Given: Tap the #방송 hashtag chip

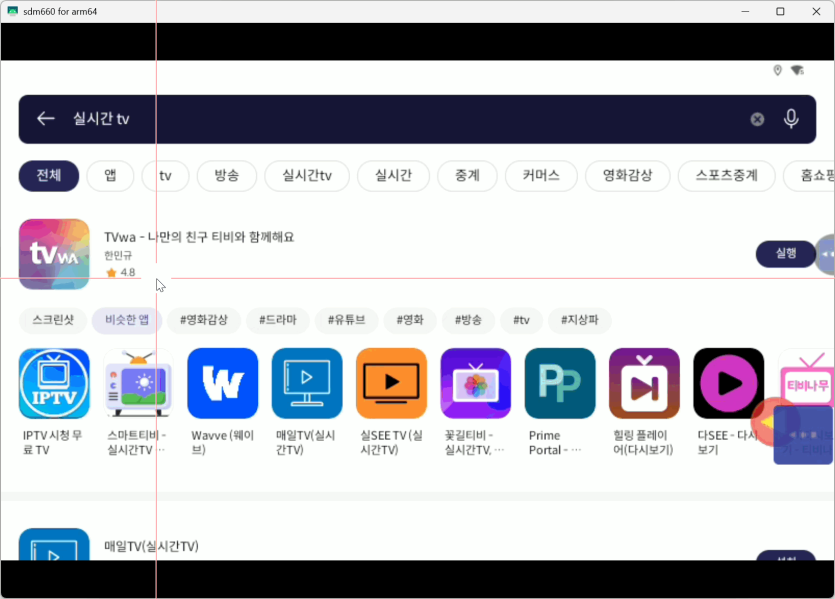Looking at the screenshot, I should click(x=469, y=320).
